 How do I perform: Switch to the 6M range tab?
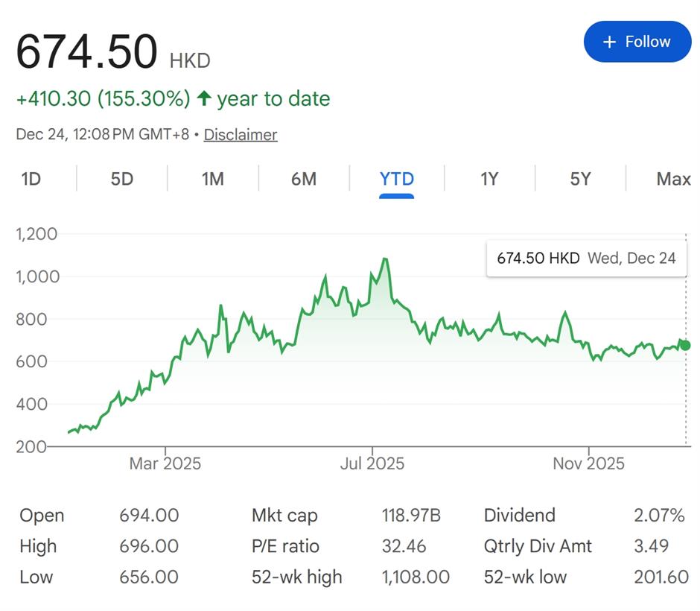coord(303,179)
